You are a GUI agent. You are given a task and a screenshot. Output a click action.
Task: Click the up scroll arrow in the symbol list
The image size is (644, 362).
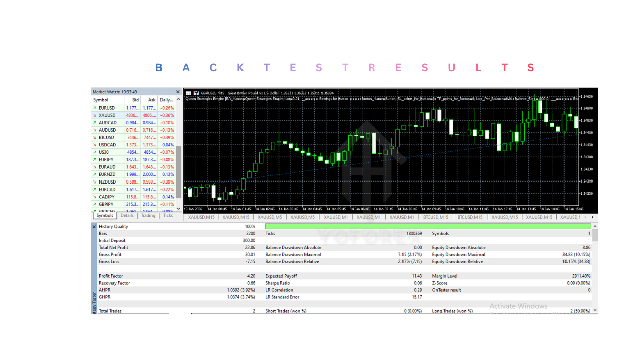[178, 99]
